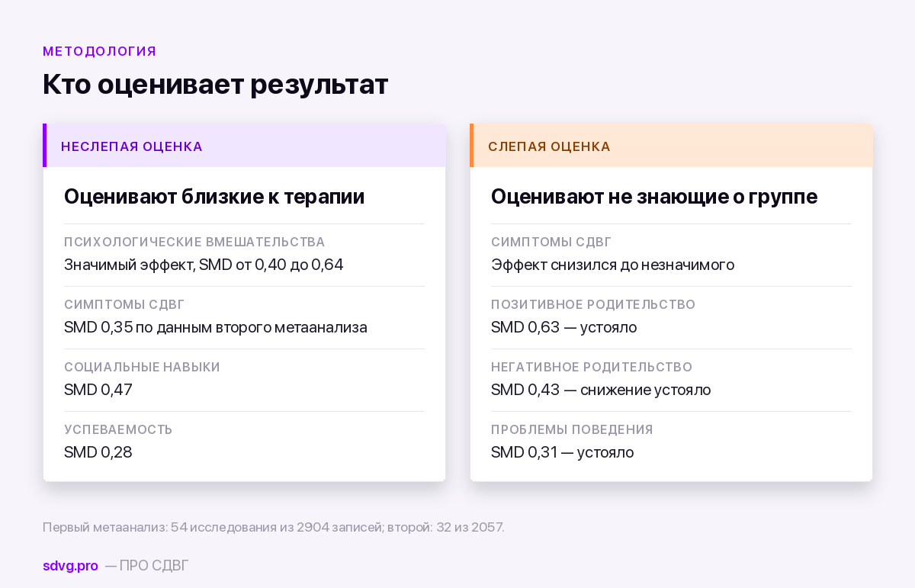Click the value 'SMD 0,28'

[x=98, y=452]
